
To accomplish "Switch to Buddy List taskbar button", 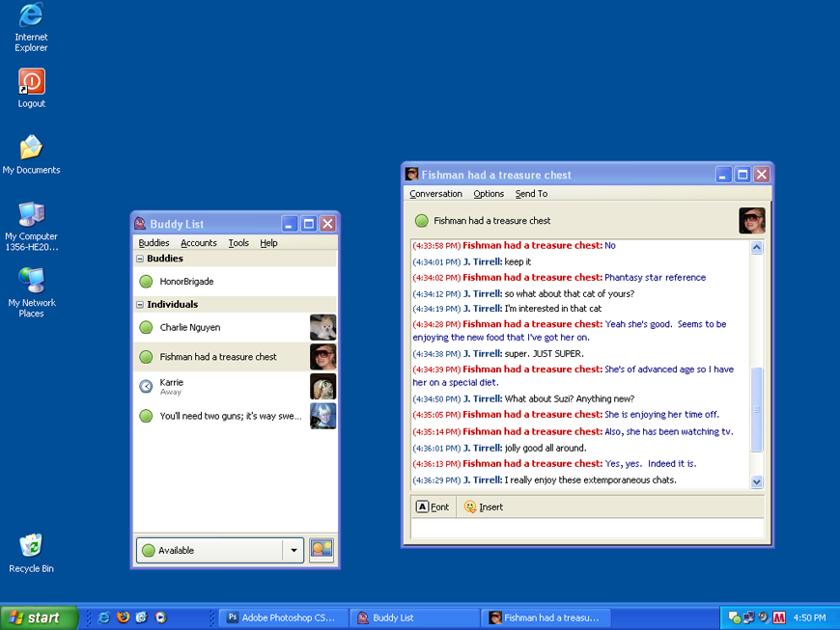I will [x=414, y=617].
